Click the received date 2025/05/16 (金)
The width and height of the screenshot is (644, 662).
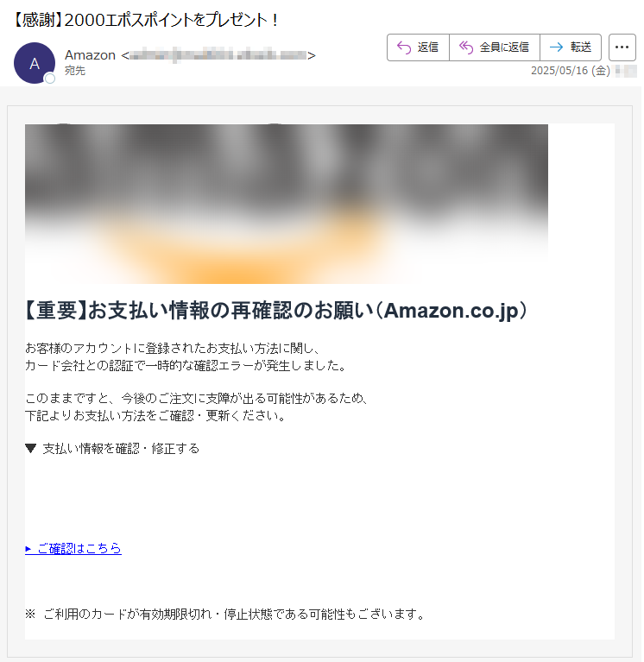tap(570, 71)
